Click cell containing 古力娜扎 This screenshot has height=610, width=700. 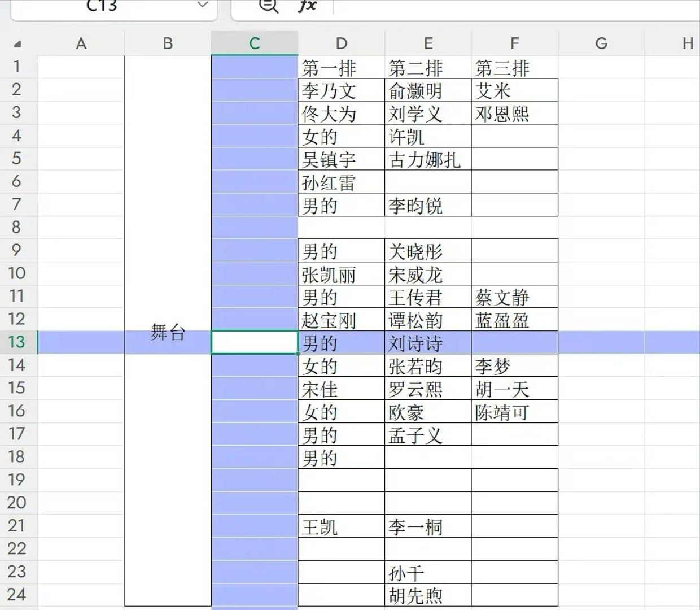(x=428, y=159)
